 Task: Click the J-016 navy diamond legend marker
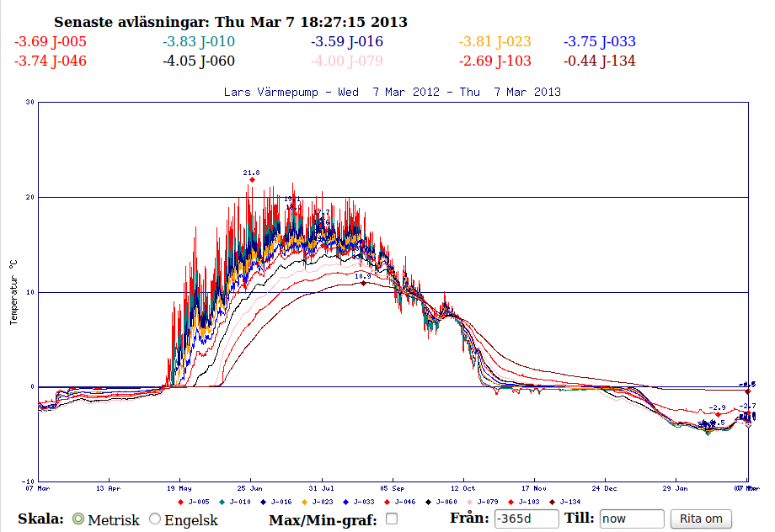264,502
